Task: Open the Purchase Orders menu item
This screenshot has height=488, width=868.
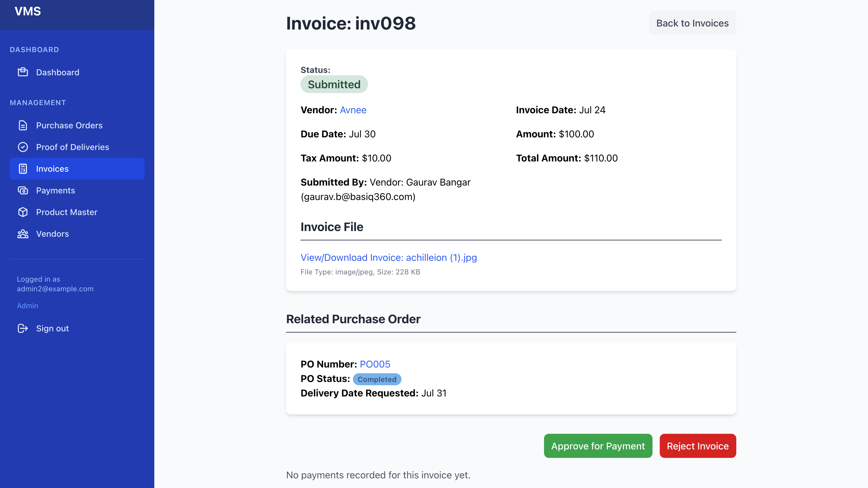Action: [x=69, y=125]
